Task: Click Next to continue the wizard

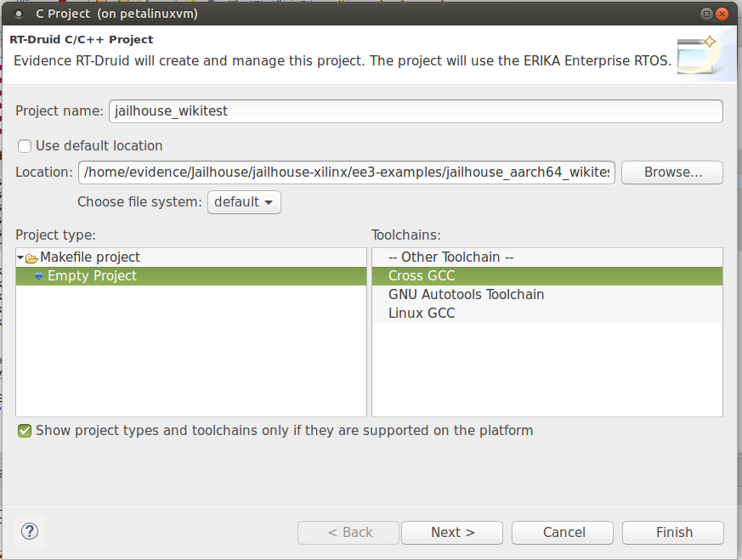Action: [452, 533]
